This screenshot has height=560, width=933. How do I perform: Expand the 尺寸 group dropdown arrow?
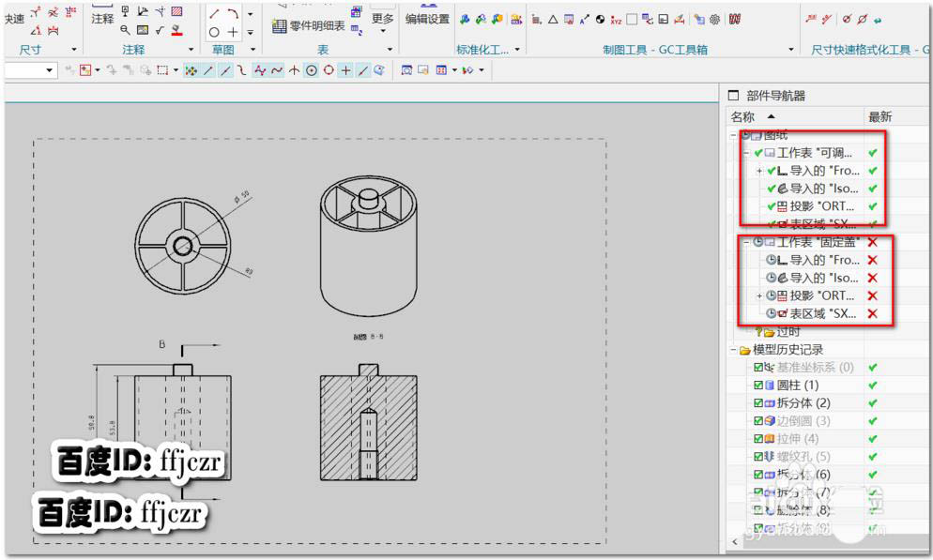click(x=72, y=50)
